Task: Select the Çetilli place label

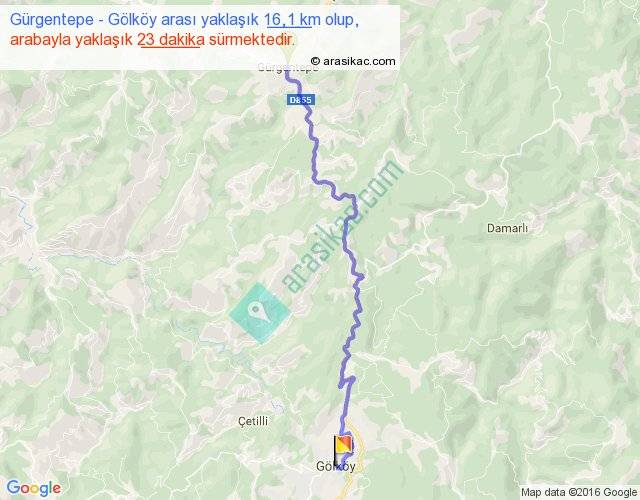Action: click(253, 421)
